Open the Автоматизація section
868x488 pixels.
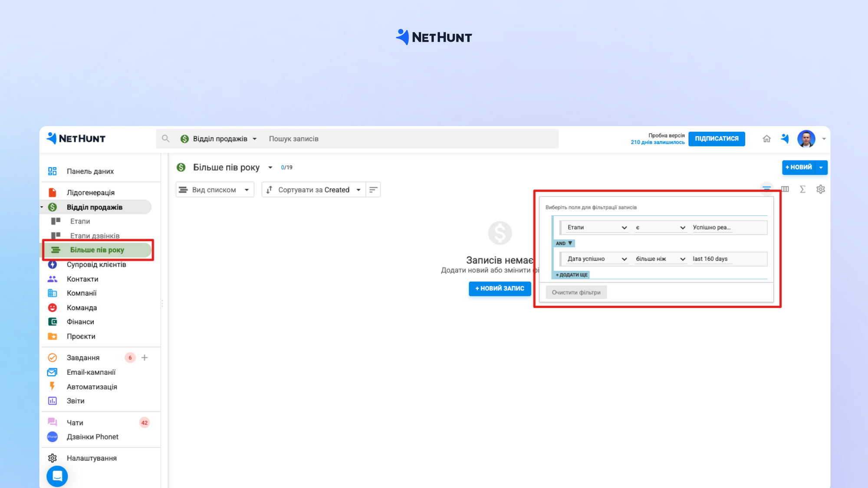[92, 386]
